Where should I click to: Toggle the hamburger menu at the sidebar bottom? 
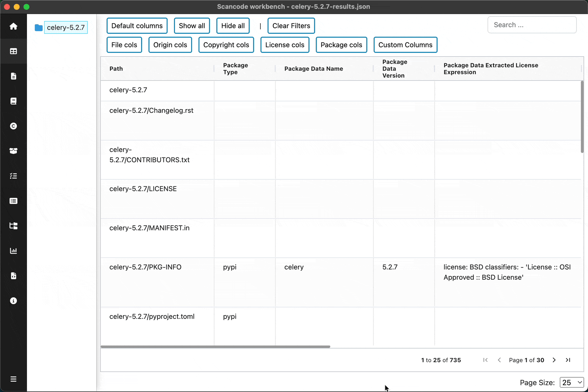point(13,379)
